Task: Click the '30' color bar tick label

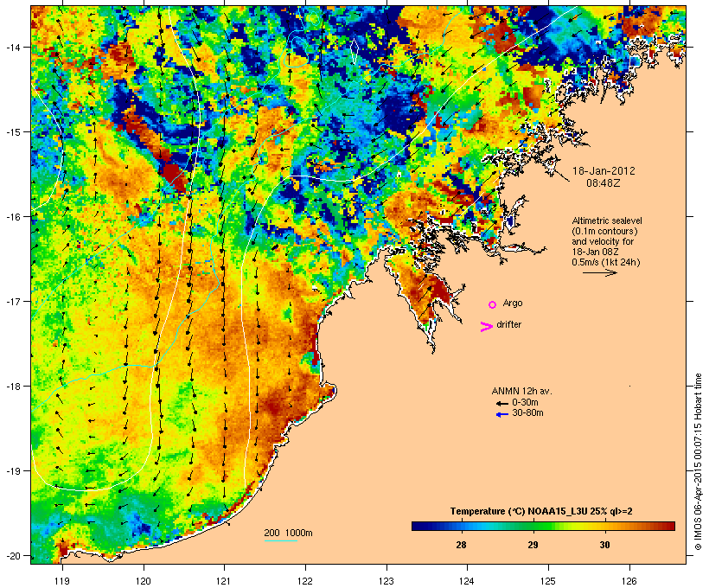Action: coord(604,545)
